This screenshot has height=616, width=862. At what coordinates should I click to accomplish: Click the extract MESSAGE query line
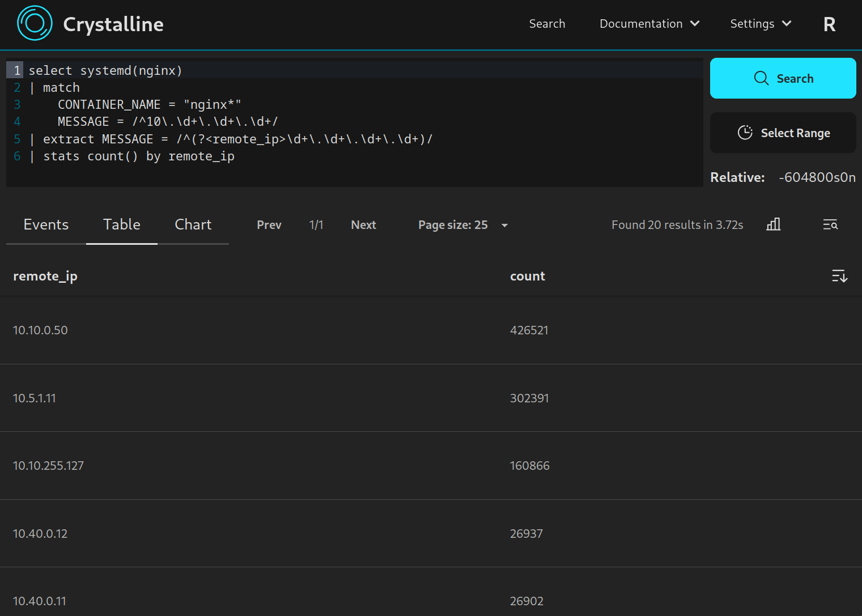coord(231,139)
